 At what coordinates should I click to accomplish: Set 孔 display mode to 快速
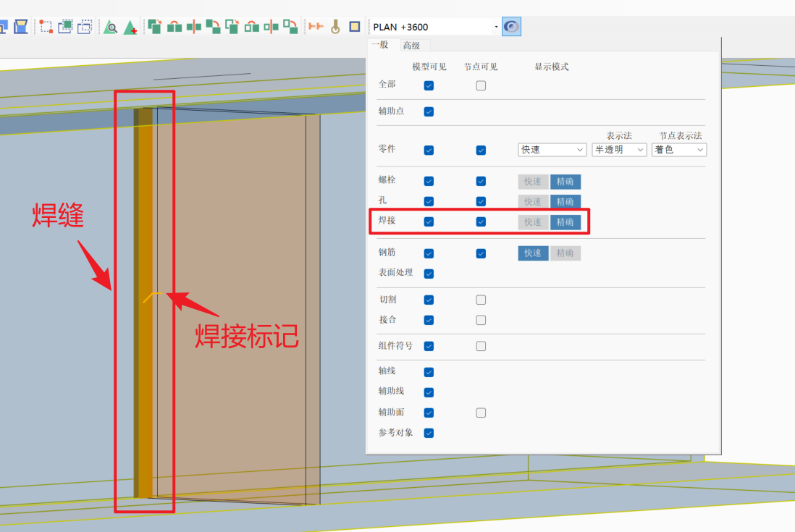pyautogui.click(x=533, y=202)
